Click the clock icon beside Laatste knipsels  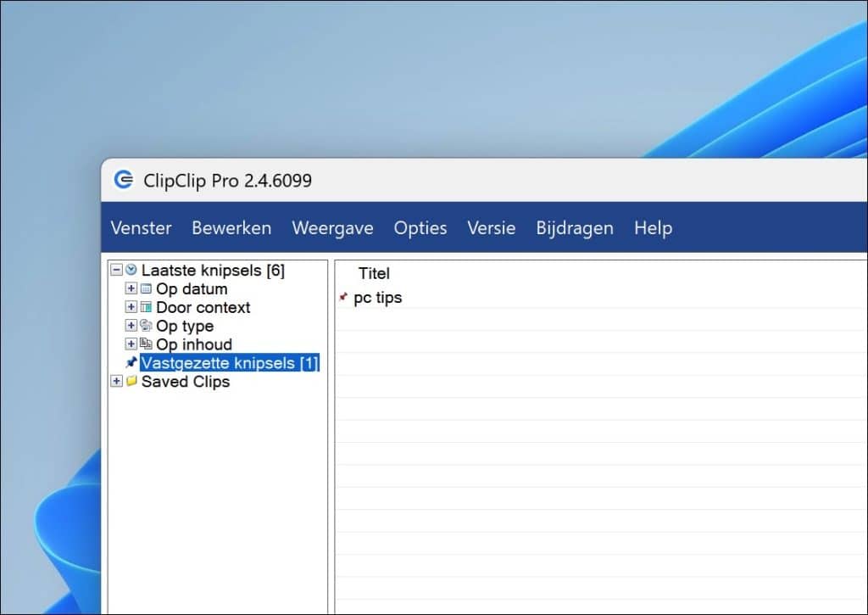[x=131, y=269]
